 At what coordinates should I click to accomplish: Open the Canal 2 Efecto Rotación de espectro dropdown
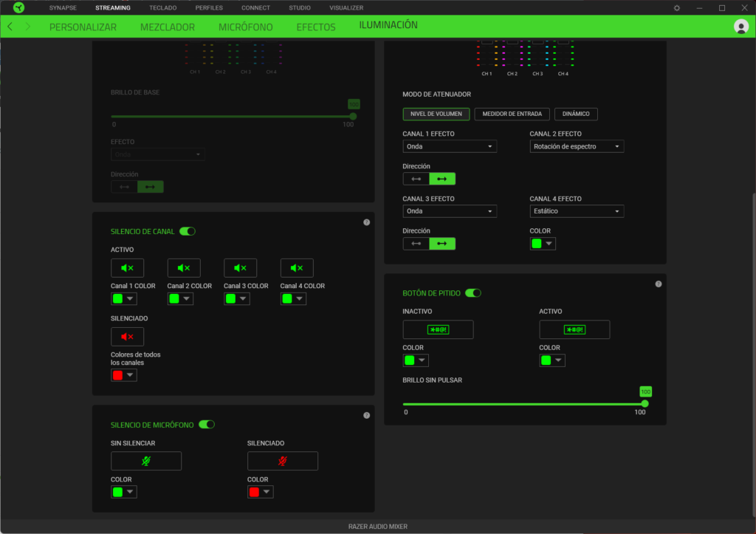click(x=577, y=146)
